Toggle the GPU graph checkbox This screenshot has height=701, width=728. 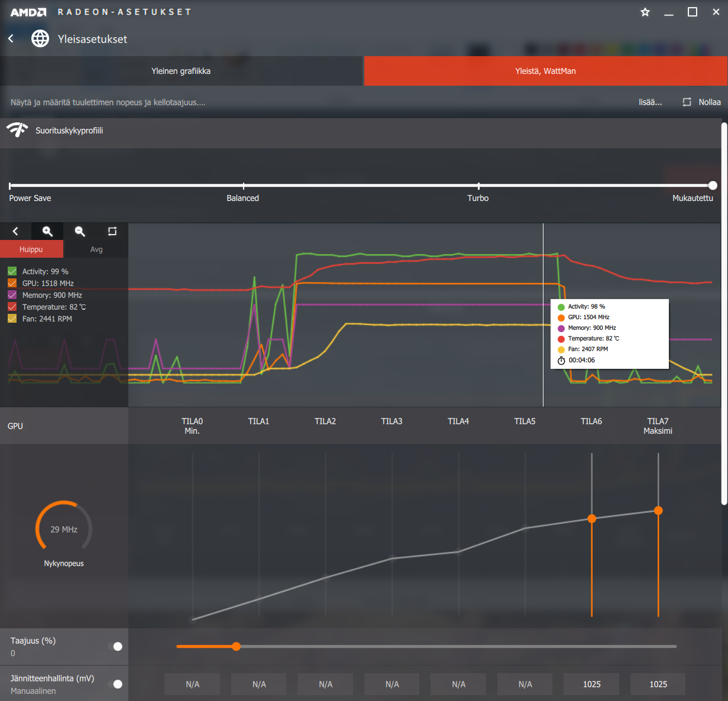[x=12, y=283]
